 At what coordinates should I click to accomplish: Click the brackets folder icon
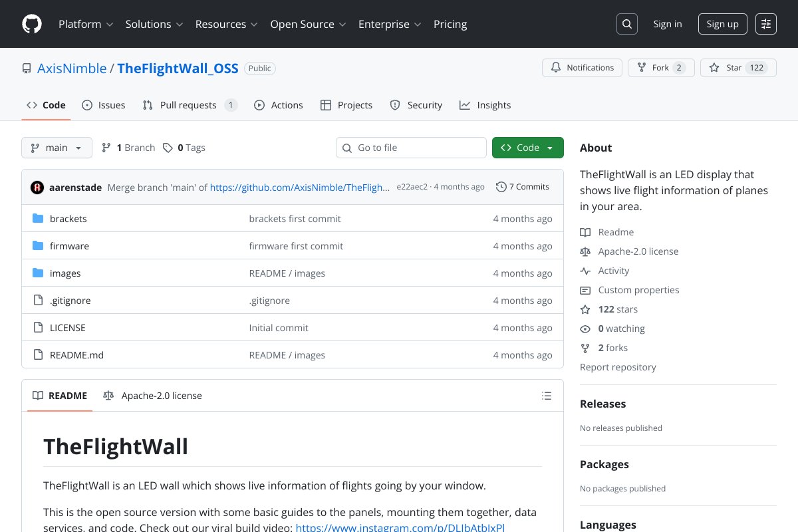click(x=38, y=218)
